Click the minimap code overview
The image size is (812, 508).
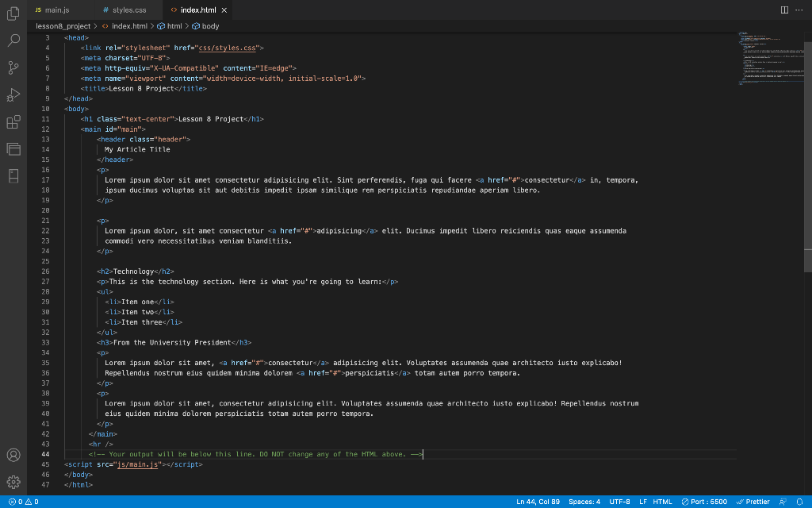click(x=771, y=58)
